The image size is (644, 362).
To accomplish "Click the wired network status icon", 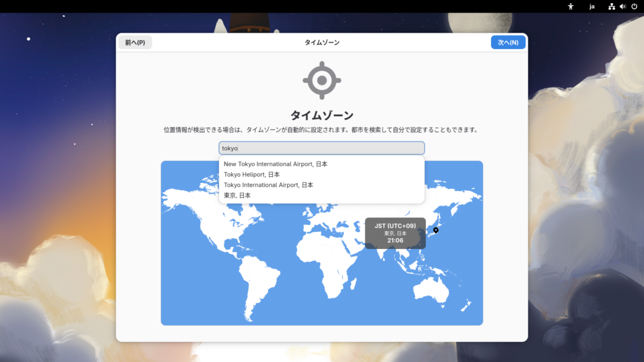I will (611, 6).
